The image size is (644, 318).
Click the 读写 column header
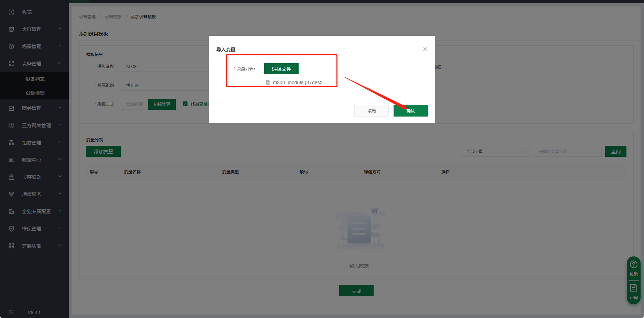tap(304, 172)
